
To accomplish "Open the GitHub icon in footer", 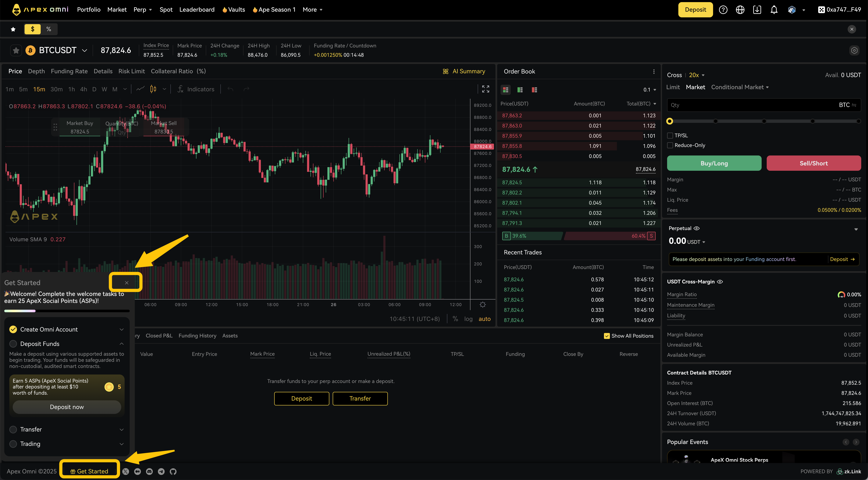I will 173,471.
